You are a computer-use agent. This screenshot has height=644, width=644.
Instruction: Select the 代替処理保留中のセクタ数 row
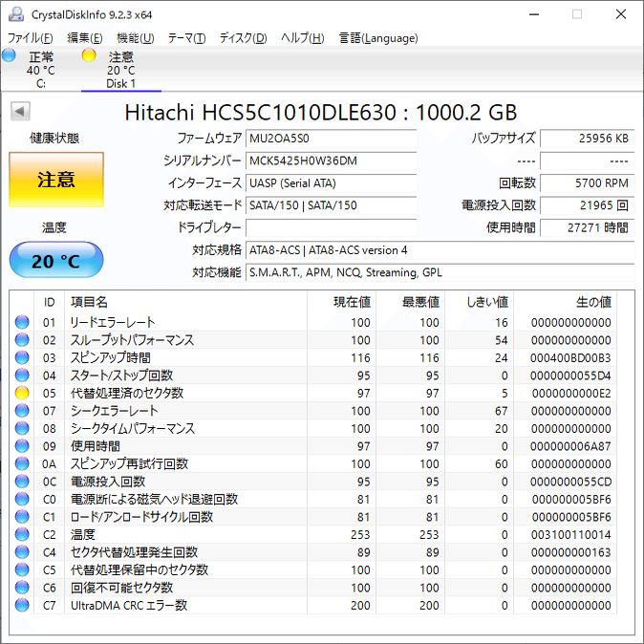tap(313, 569)
